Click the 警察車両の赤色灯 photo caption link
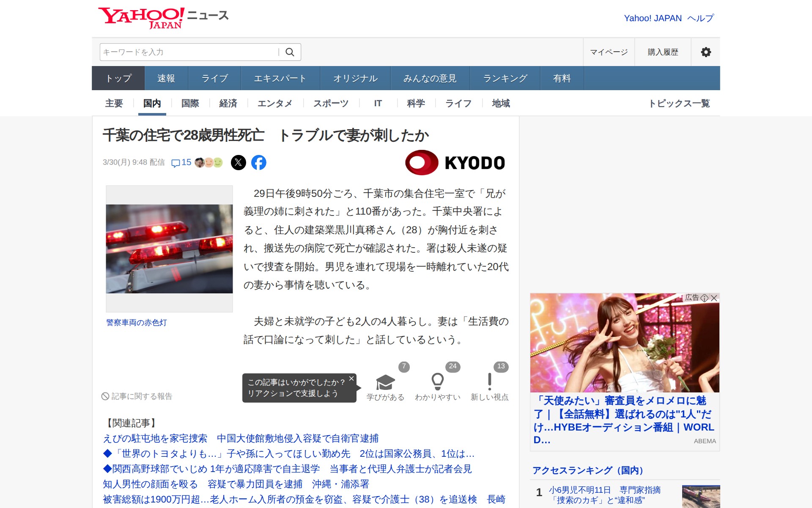Viewport: 812px width, 508px height. [x=136, y=322]
